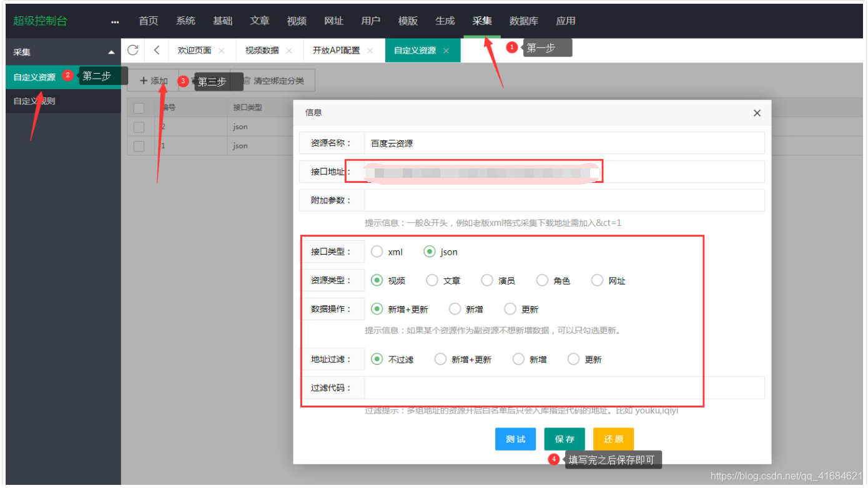The width and height of the screenshot is (868, 488).
Task: Refresh the page with the reload icon
Action: click(x=133, y=50)
